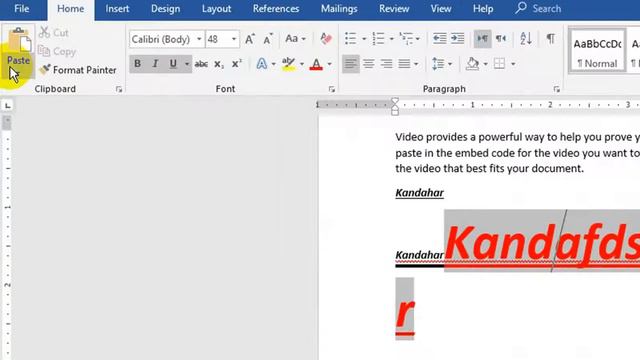Apply Text Effects and Typography
Viewport: 640px width, 360px height.
262,64
